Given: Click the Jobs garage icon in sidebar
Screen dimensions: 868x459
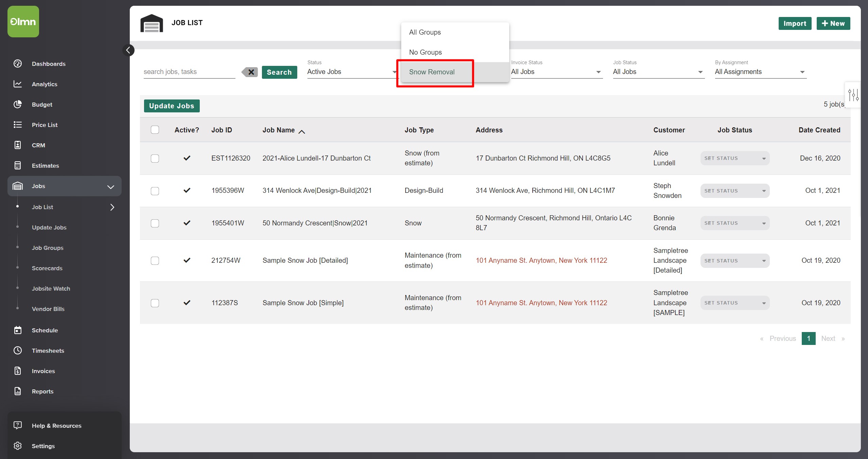Looking at the screenshot, I should [18, 186].
